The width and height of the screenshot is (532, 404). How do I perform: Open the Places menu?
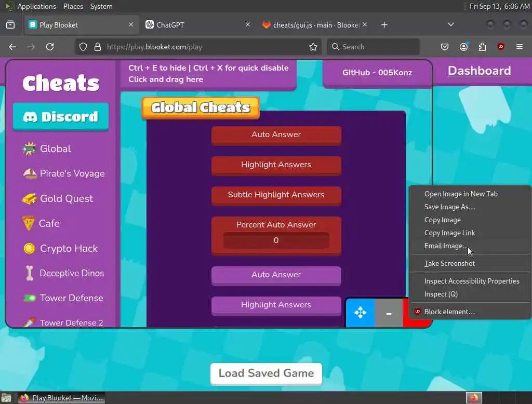click(x=73, y=6)
